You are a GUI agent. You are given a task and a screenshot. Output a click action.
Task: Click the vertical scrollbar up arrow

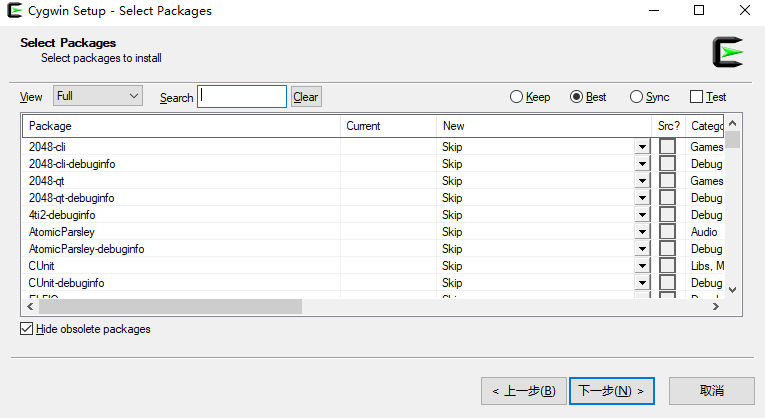tap(732, 123)
